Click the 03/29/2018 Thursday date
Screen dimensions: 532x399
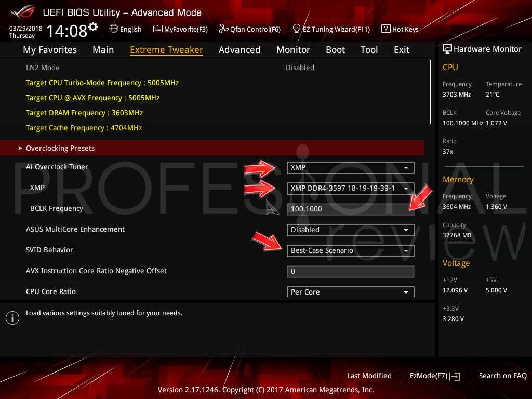25,32
